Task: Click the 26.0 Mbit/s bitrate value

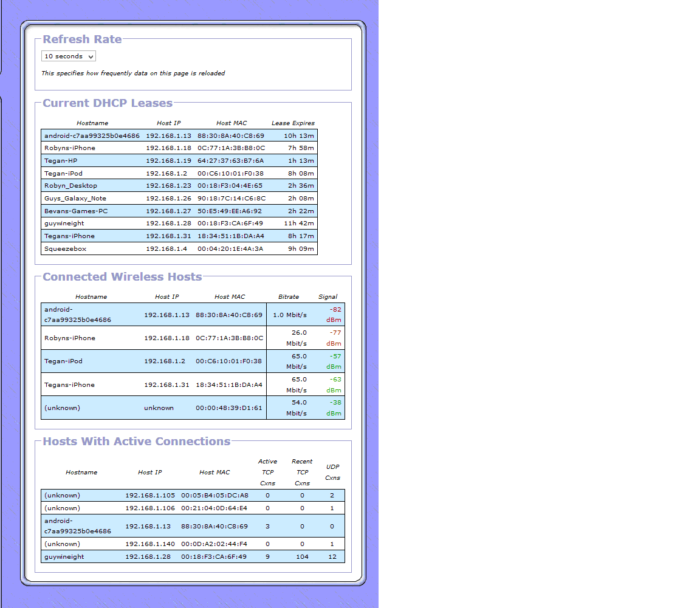Action: point(297,338)
